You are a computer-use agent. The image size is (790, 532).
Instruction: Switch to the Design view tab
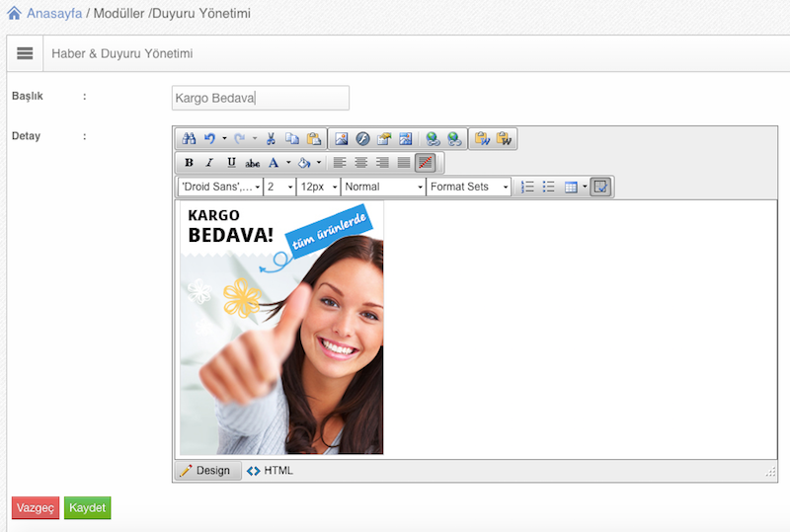coord(208,471)
